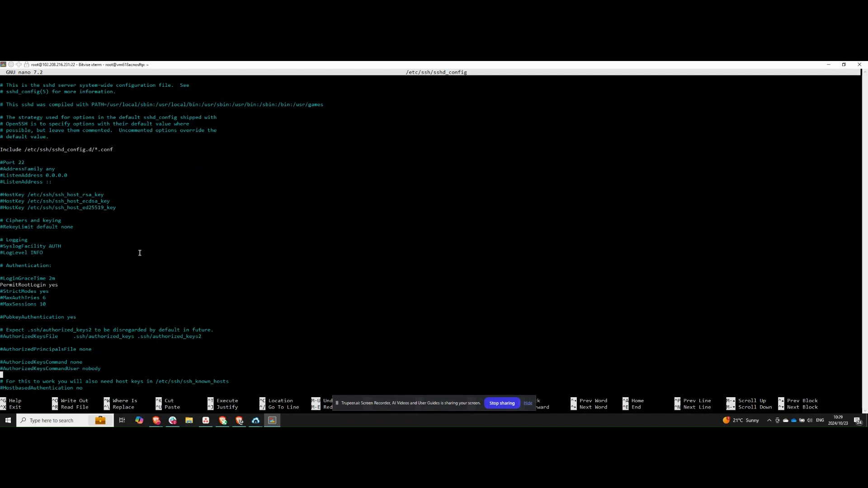Open Windows Copilot from the taskbar
868x488 pixels.
(139, 420)
